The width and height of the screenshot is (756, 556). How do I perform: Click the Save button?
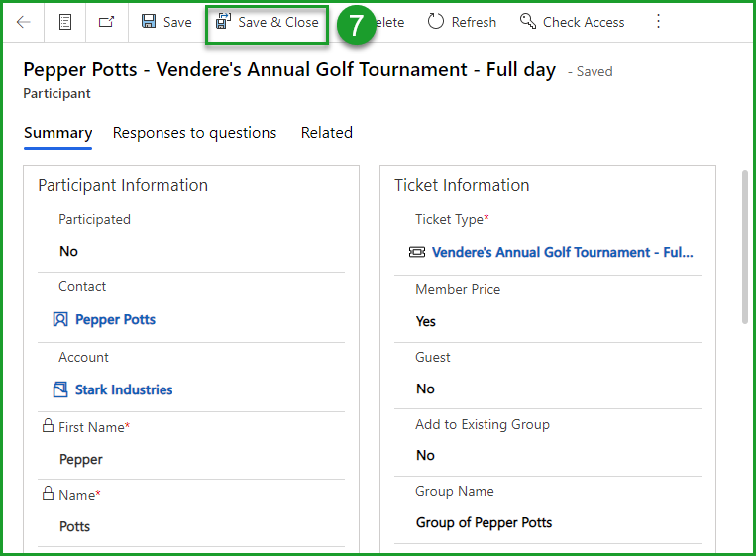click(x=166, y=22)
